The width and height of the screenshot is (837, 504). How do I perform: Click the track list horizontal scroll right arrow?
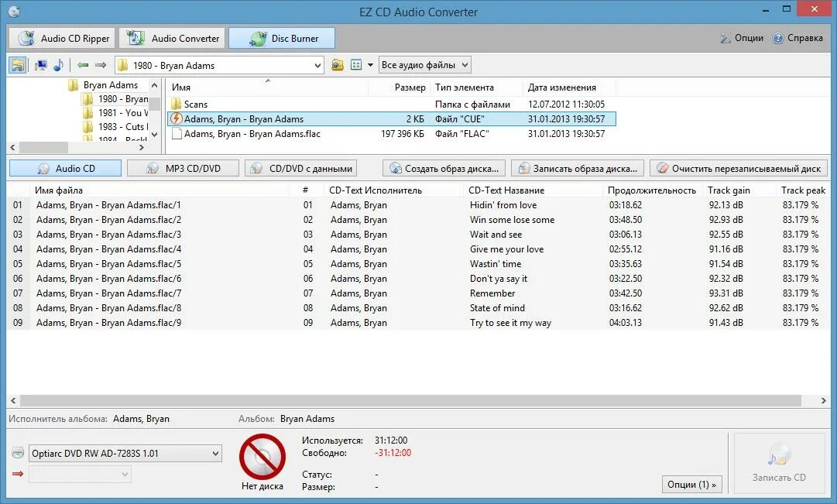tap(823, 400)
